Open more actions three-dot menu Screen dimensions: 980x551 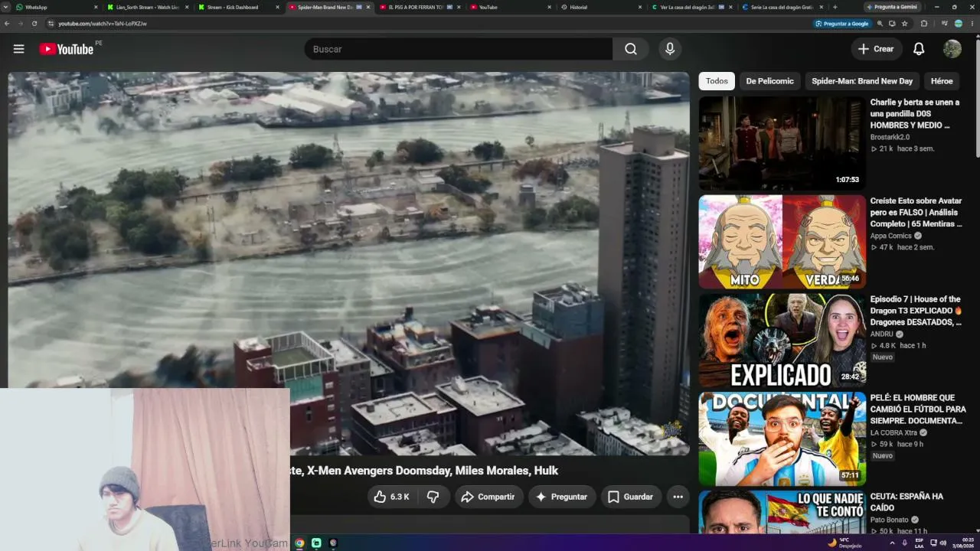(678, 497)
